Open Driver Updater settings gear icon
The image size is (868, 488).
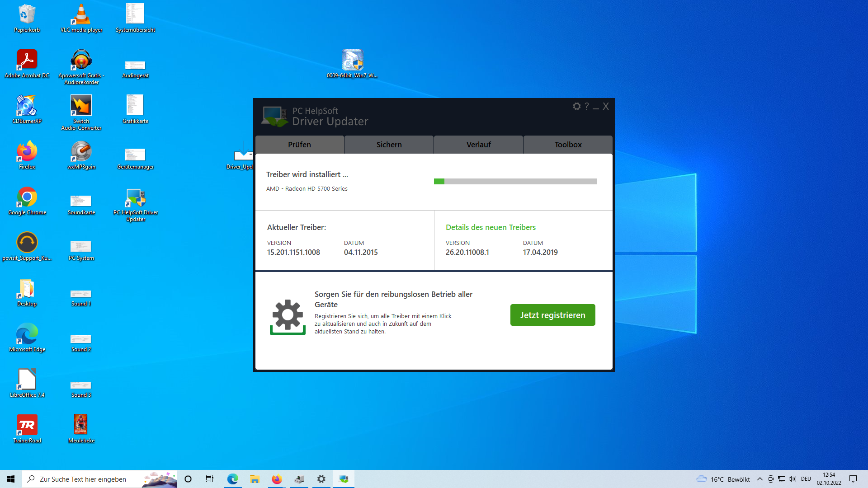576,106
